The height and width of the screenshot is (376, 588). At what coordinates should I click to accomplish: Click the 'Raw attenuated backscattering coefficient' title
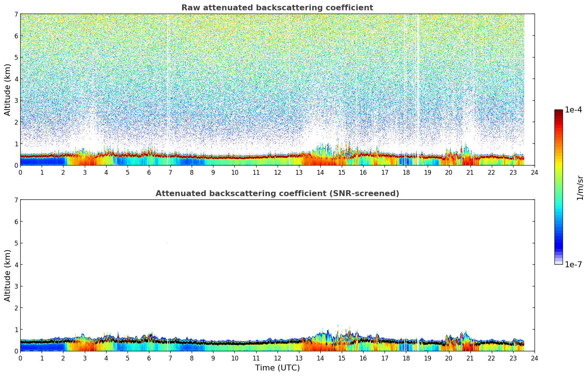[x=277, y=8]
